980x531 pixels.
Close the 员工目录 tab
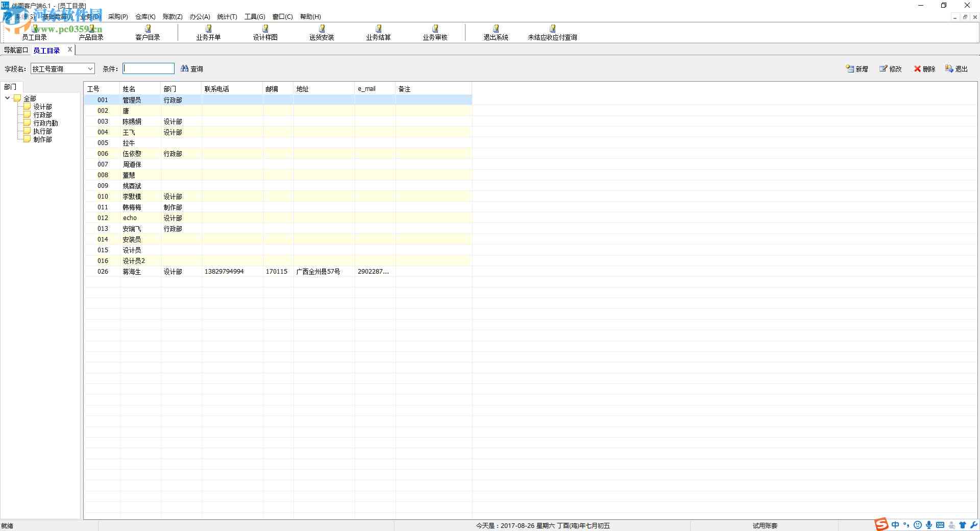(70, 50)
